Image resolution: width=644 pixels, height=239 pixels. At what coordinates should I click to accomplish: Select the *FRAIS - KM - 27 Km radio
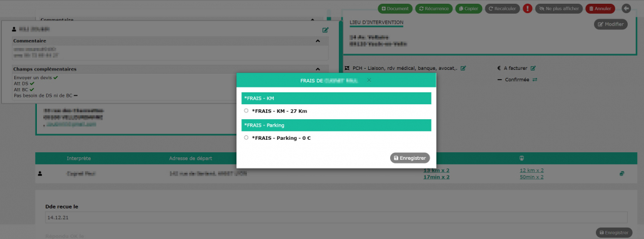point(246,110)
